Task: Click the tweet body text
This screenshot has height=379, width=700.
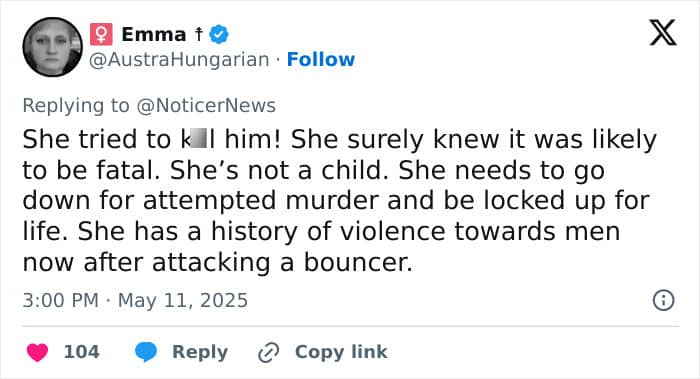Action: pyautogui.click(x=339, y=200)
